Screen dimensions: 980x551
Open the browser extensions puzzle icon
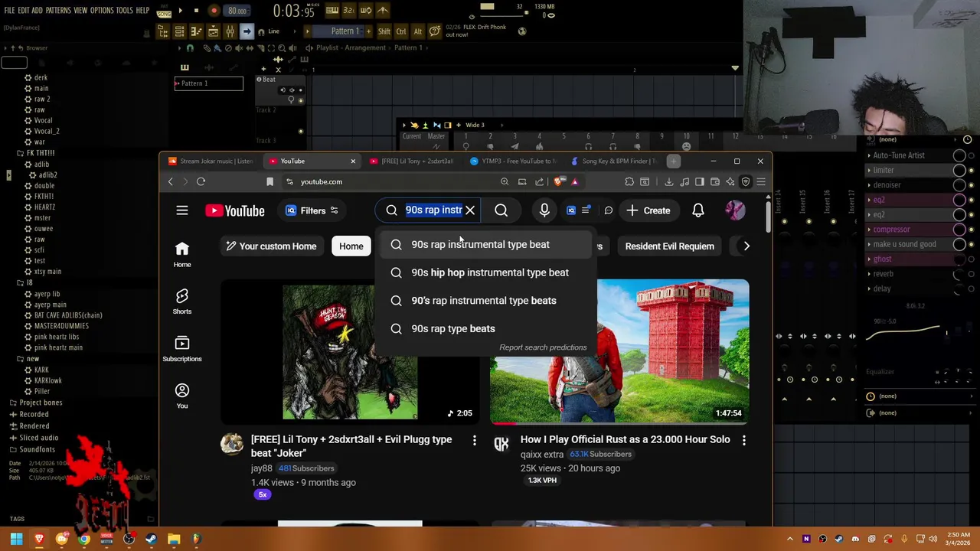click(x=629, y=181)
